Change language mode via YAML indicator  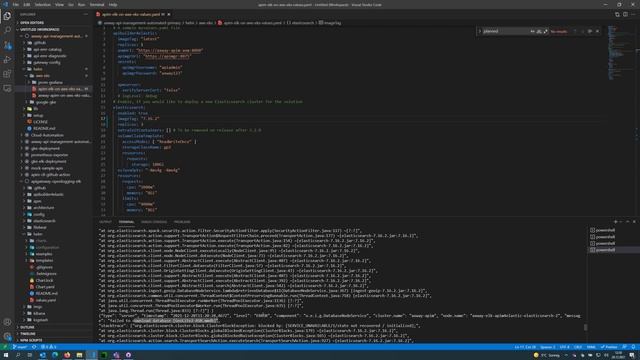coord(591,347)
